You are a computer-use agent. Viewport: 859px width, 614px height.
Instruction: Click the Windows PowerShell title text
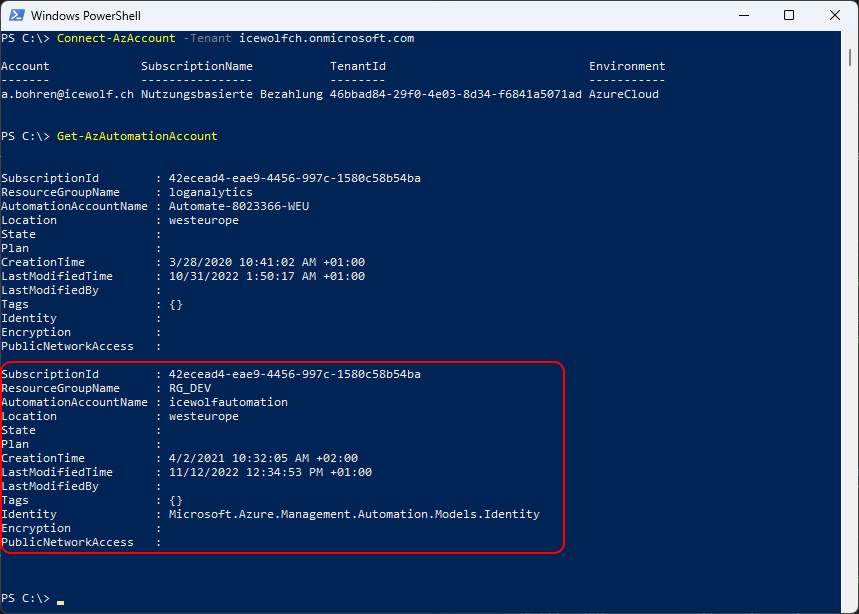click(85, 16)
